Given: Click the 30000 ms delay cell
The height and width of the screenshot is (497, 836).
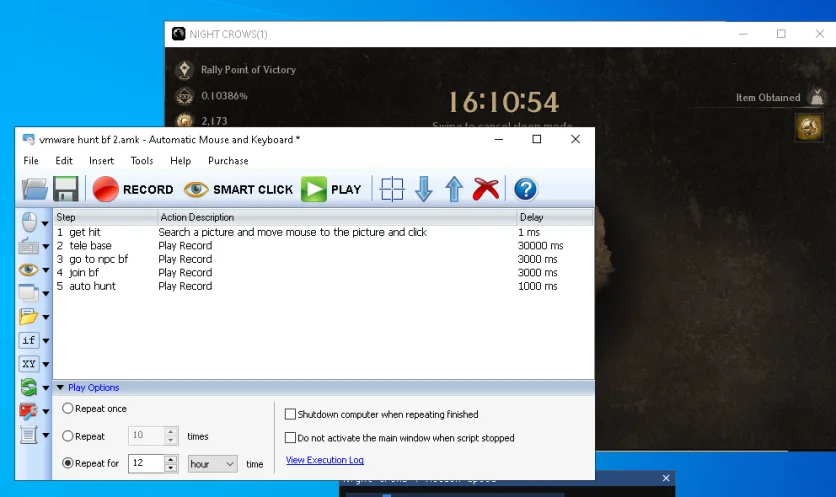Looking at the screenshot, I should [x=540, y=245].
